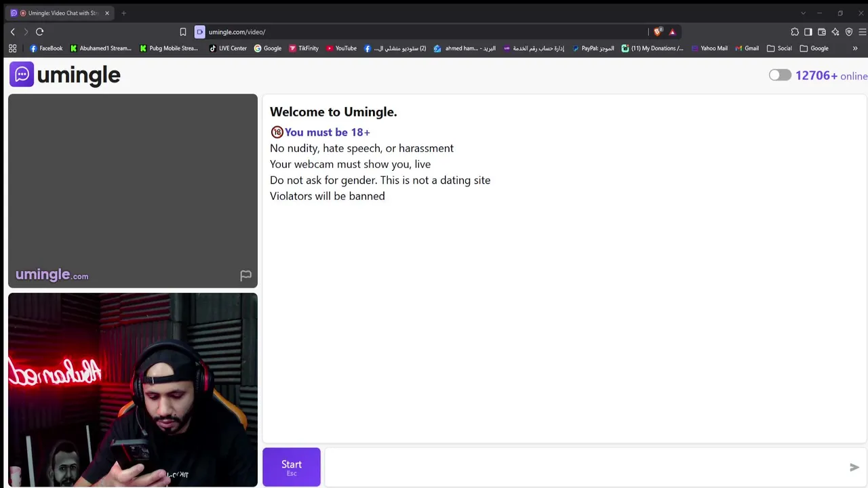The width and height of the screenshot is (868, 488).
Task: Toggle the switch next to the online count
Action: (780, 75)
